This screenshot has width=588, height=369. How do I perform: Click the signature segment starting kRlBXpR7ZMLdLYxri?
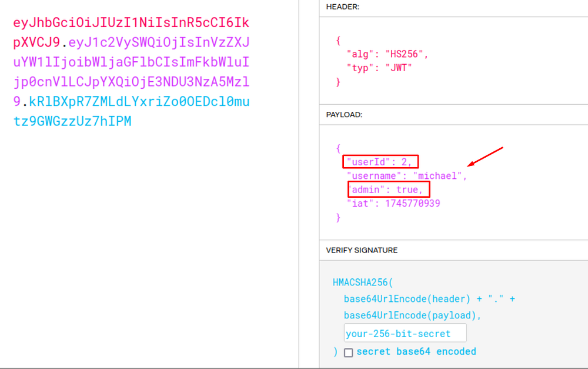[x=139, y=101]
